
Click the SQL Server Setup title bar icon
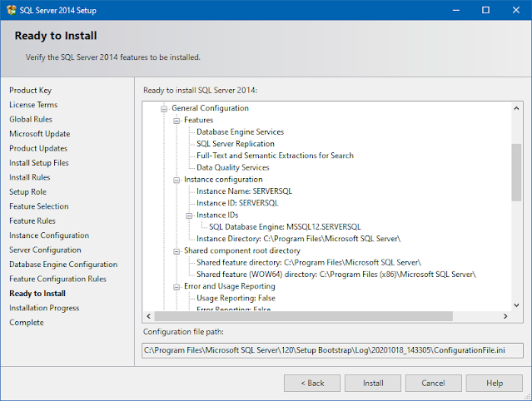click(x=11, y=10)
